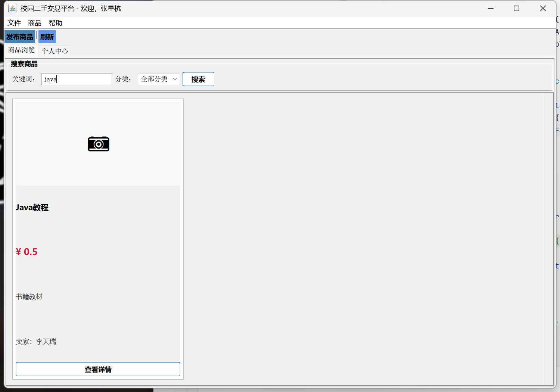Select the Java教程 product title

(x=32, y=208)
